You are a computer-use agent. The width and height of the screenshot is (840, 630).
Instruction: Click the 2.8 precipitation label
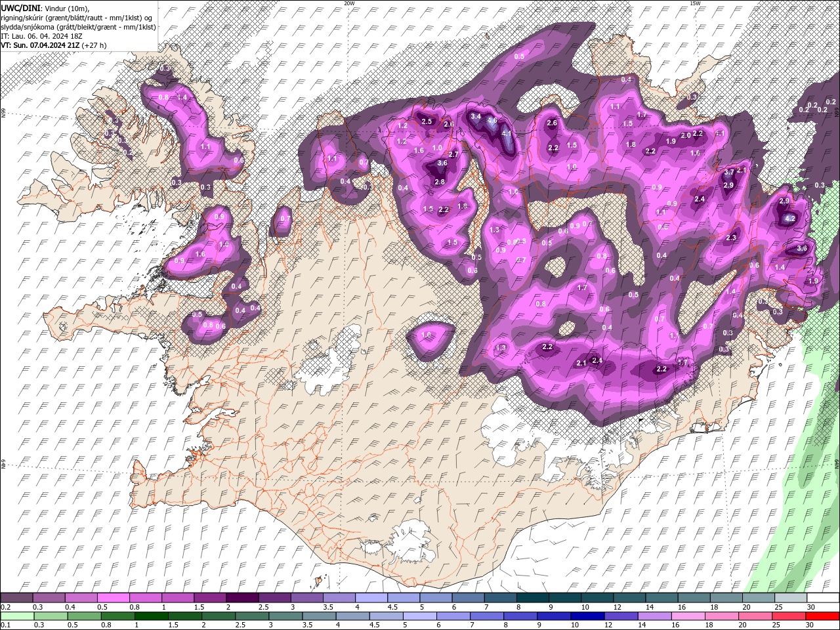click(440, 182)
